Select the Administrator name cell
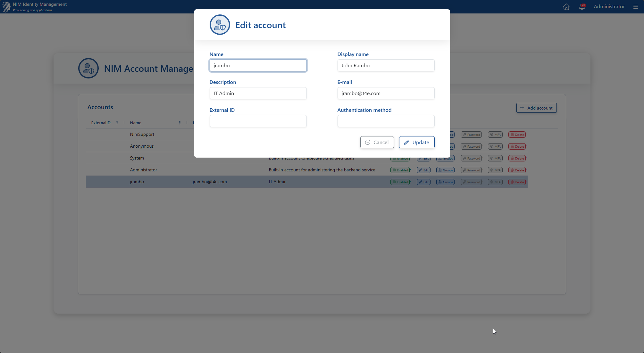The width and height of the screenshot is (644, 353). 143,170
